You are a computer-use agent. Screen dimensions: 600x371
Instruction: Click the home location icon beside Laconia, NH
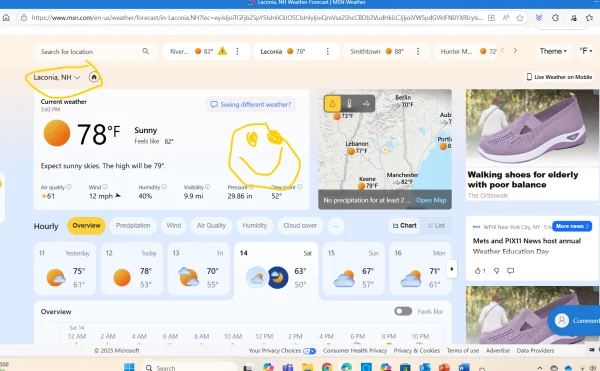coord(94,77)
